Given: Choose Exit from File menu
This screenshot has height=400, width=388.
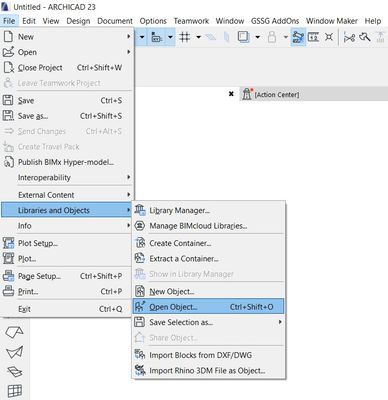Looking at the screenshot, I should [67, 309].
